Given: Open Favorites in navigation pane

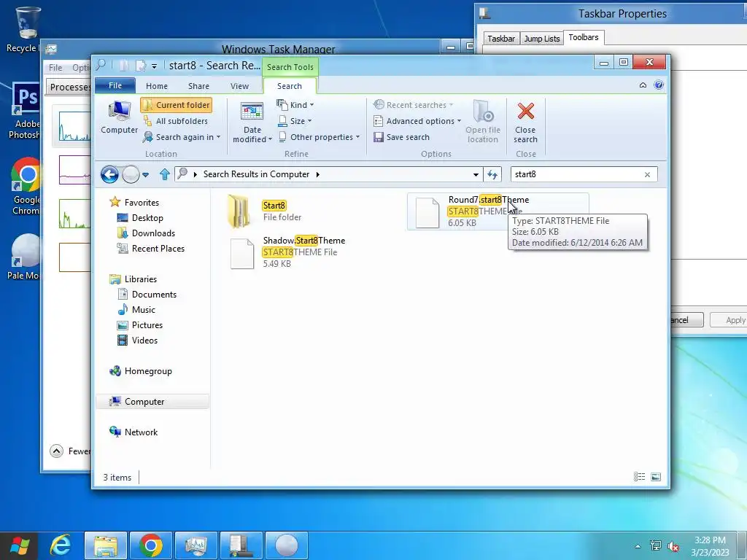Looking at the screenshot, I should click(141, 203).
